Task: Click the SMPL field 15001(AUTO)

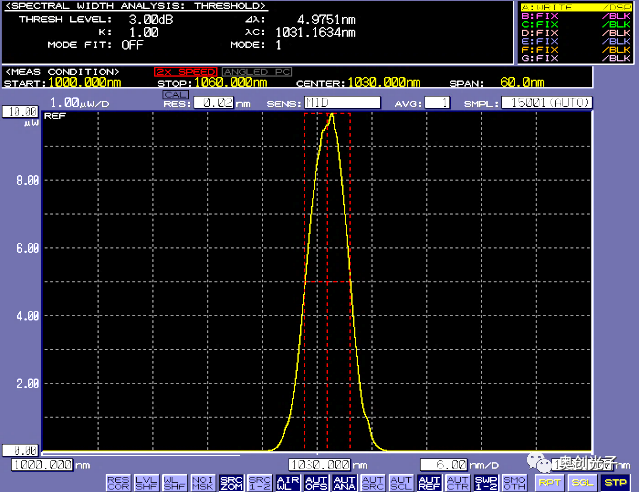Action: pyautogui.click(x=546, y=103)
